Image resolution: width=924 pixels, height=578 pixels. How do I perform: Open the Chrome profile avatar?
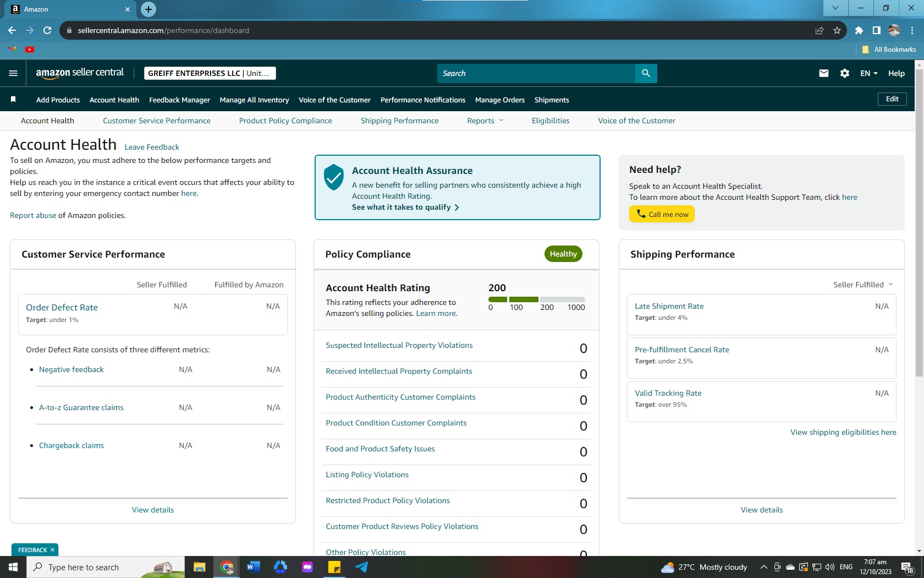pyautogui.click(x=894, y=30)
